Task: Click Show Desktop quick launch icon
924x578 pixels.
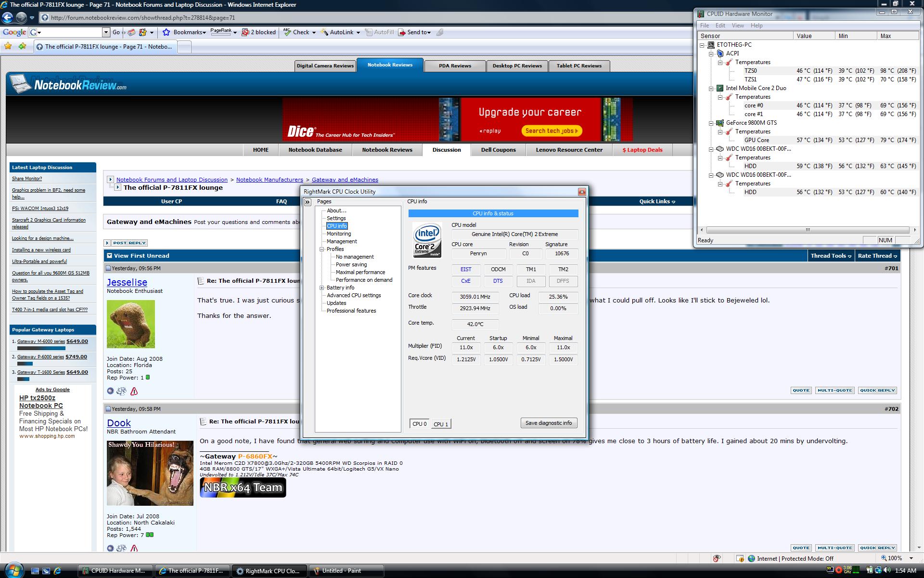Action: [35, 571]
